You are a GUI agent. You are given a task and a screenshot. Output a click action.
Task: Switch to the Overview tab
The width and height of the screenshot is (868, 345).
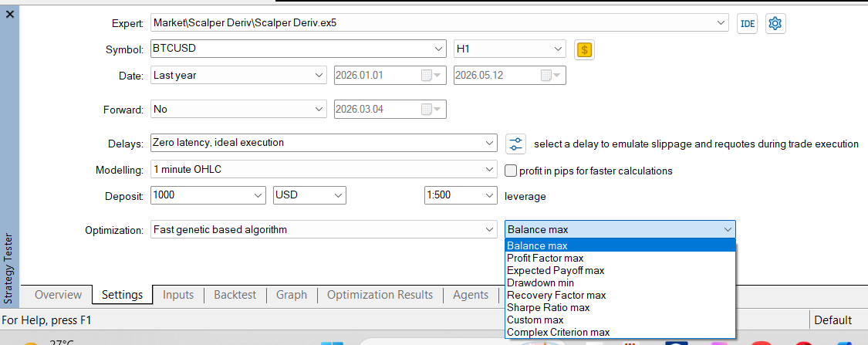58,295
